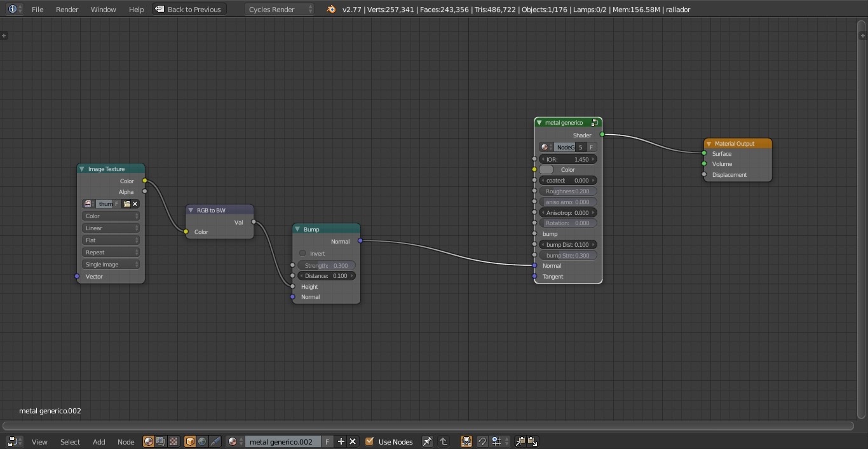Paste nodes from clipboard icon
This screenshot has width=868, height=449.
coord(532,441)
